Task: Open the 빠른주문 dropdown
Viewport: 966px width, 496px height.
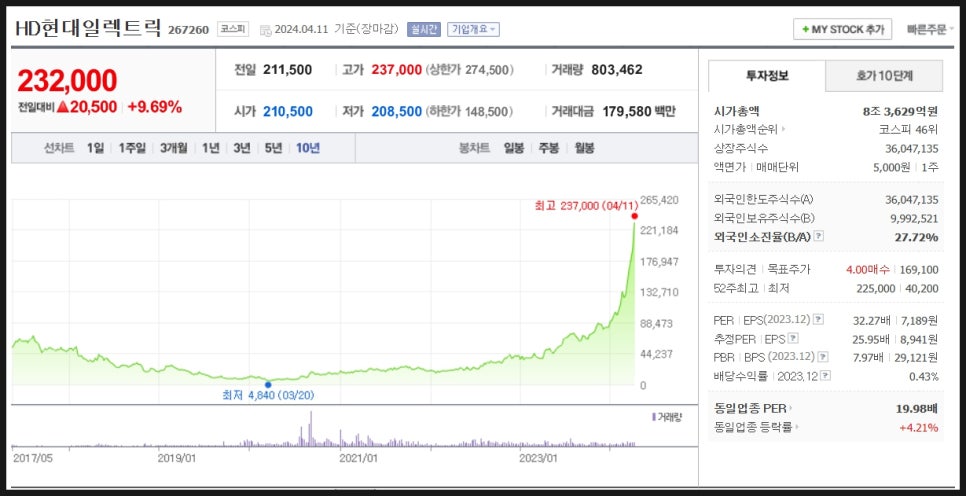Action: [x=930, y=29]
